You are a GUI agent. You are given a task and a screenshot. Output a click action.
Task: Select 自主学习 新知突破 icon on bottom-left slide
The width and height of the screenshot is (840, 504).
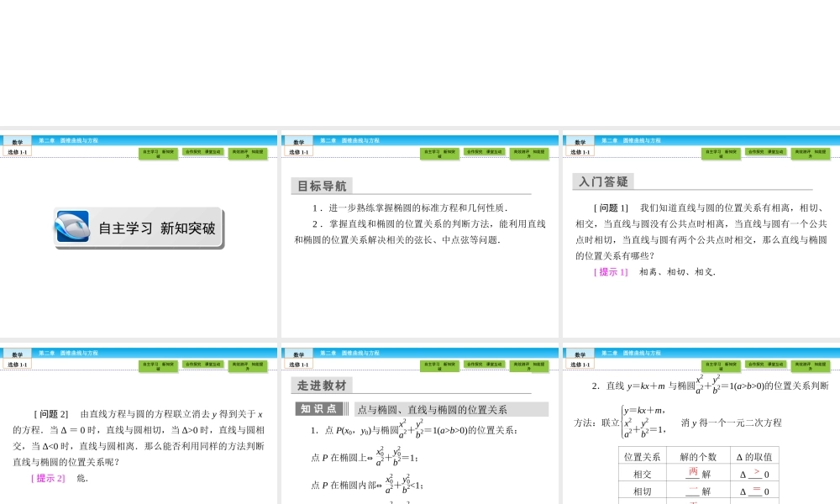click(160, 365)
